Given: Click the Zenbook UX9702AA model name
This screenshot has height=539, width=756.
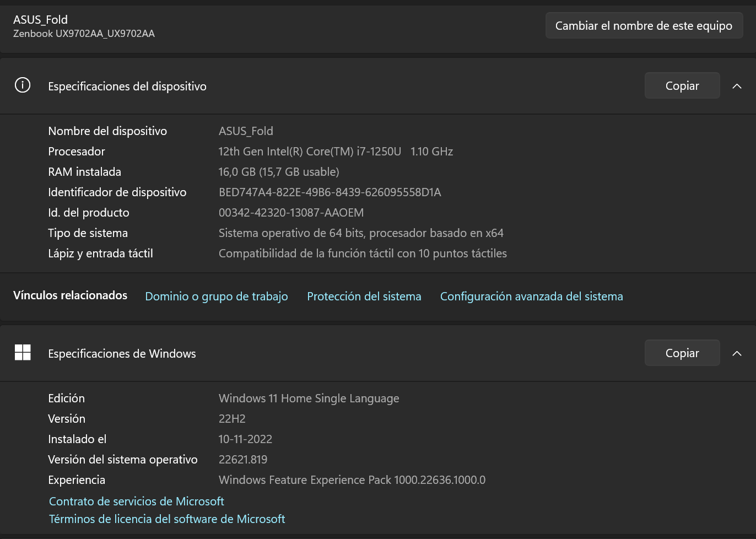Looking at the screenshot, I should pyautogui.click(x=84, y=34).
